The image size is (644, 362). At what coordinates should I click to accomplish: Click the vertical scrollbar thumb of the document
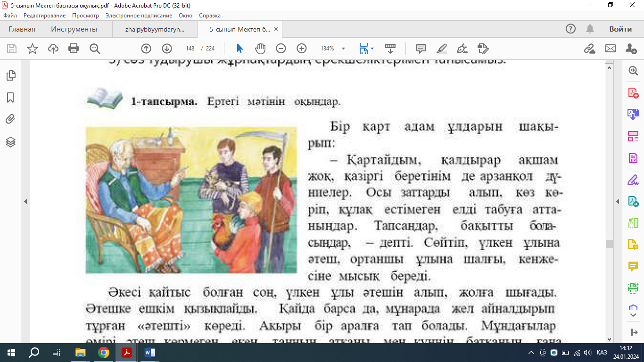tap(609, 244)
